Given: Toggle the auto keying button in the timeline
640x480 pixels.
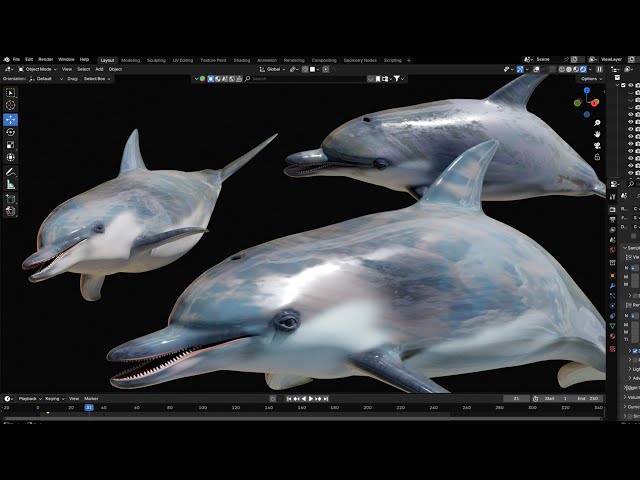Looking at the screenshot, I should tap(273, 399).
